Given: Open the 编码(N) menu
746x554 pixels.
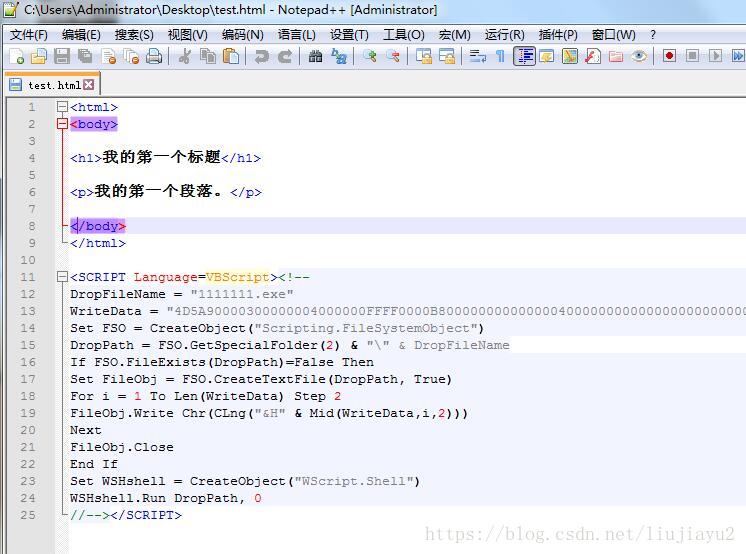Looking at the screenshot, I should tap(243, 35).
